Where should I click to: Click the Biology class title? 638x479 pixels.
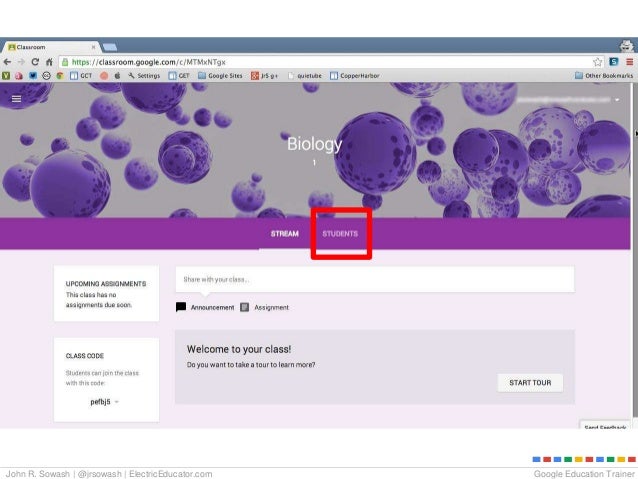point(315,144)
